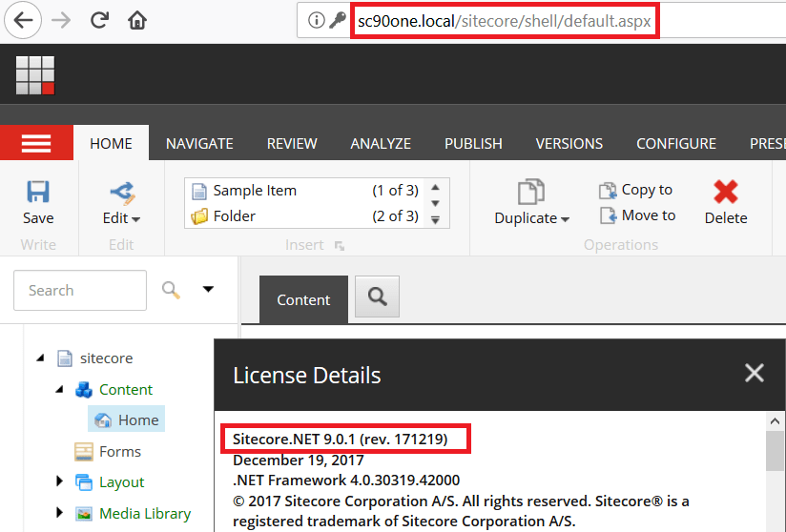
Task: Open the red hamburger menu button
Action: (36, 143)
